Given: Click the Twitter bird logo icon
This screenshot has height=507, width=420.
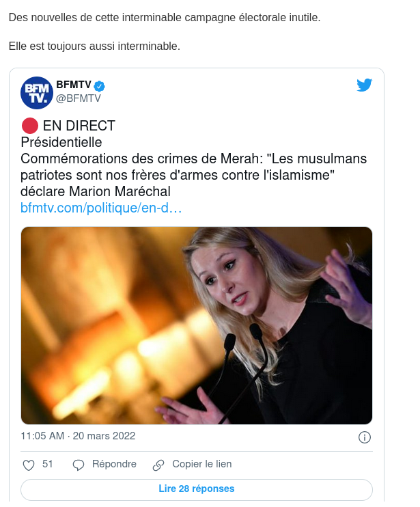Looking at the screenshot, I should click(365, 85).
